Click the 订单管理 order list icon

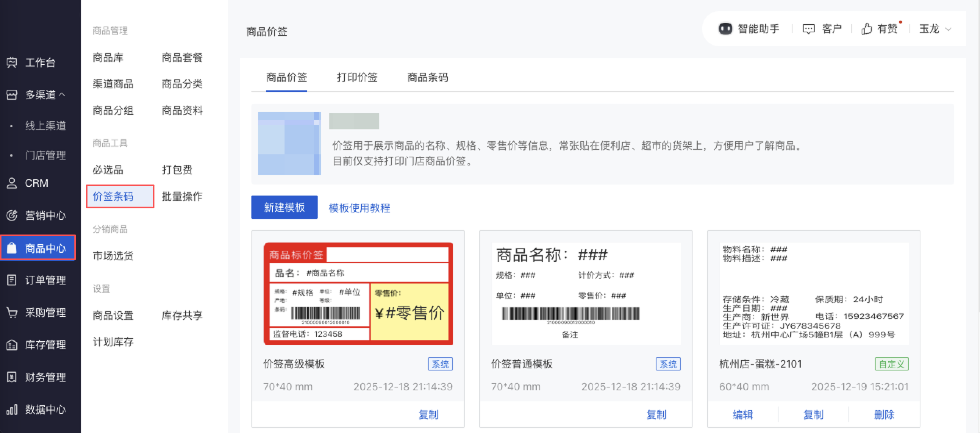[12, 280]
